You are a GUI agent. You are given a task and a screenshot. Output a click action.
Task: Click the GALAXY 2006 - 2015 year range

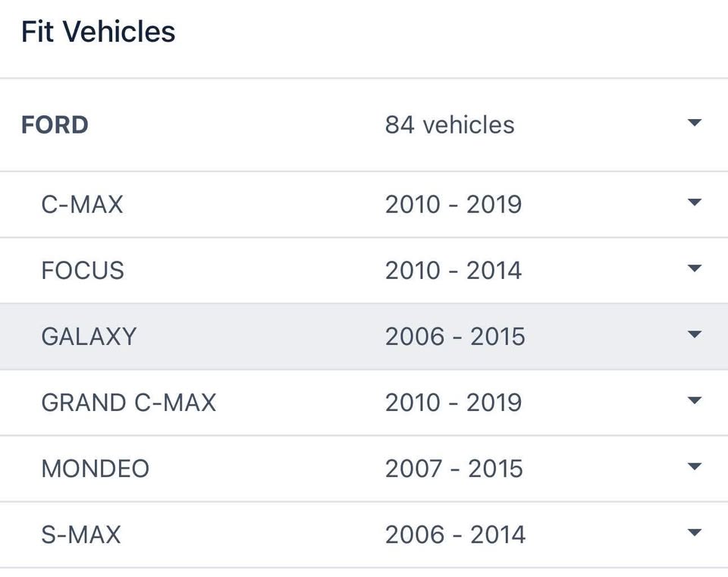click(x=455, y=337)
